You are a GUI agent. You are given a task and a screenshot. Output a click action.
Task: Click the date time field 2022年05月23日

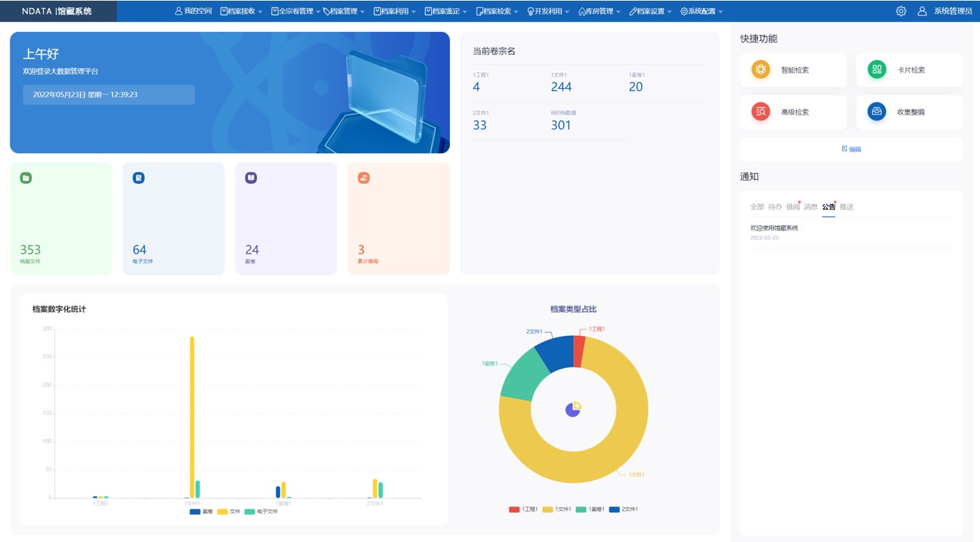click(109, 95)
